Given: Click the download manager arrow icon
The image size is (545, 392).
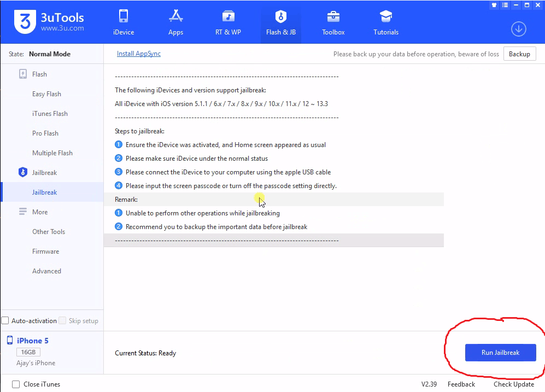Looking at the screenshot, I should 519,29.
